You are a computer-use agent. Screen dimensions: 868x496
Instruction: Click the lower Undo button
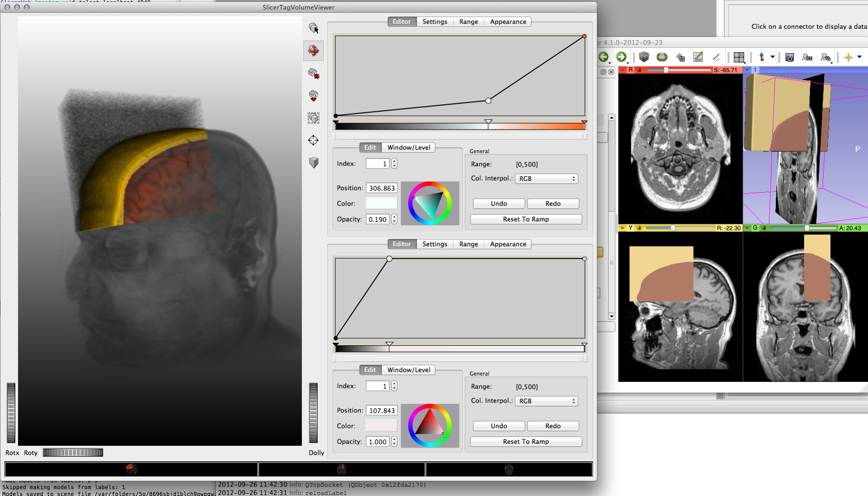499,426
